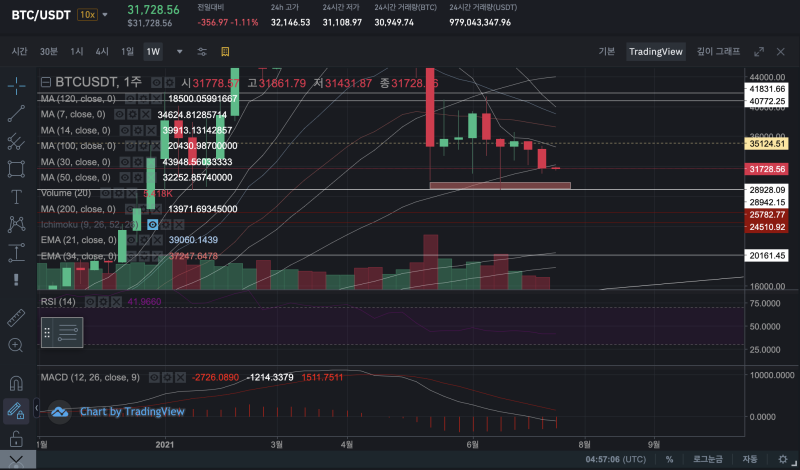The image size is (800, 470).
Task: Open the chart interval dropdown arrow
Action: tap(180, 52)
